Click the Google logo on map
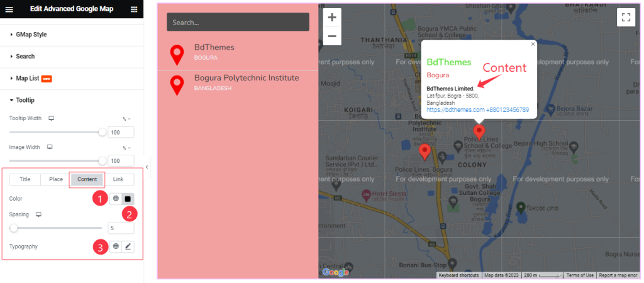 [336, 272]
